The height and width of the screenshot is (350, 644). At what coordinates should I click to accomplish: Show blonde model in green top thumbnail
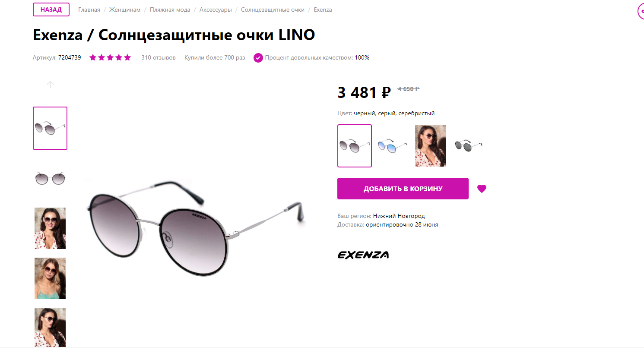click(50, 278)
